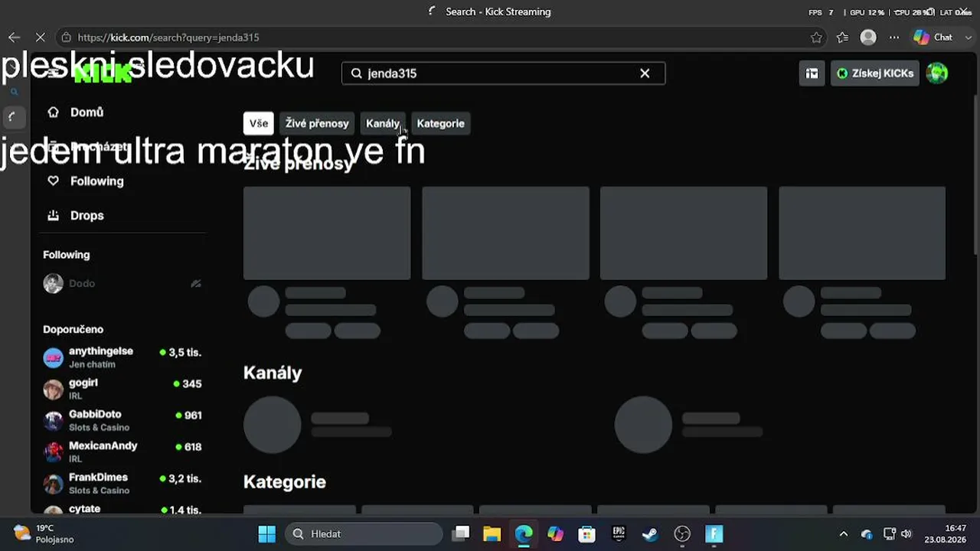980x551 pixels.
Task: Open the clock and date showing 16:47
Action: pos(945,534)
